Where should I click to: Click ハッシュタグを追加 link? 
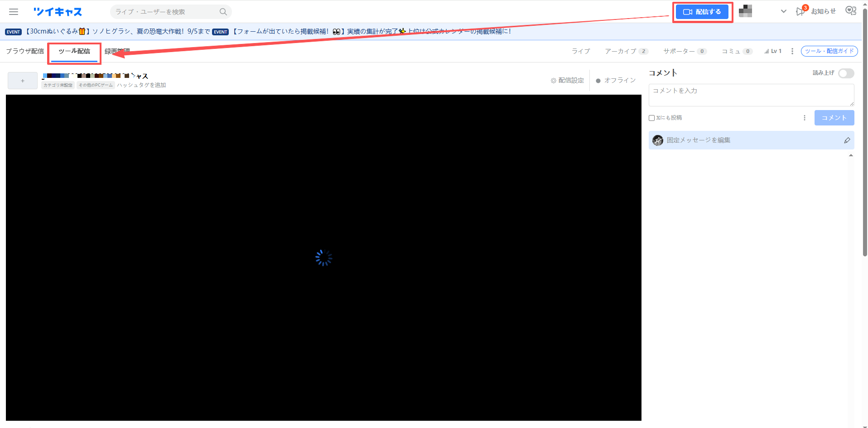coord(141,85)
